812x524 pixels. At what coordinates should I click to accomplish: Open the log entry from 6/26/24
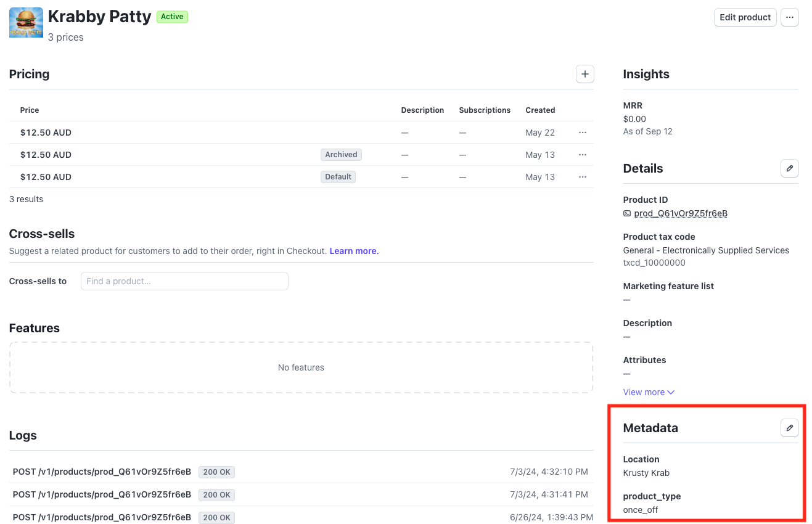point(102,517)
